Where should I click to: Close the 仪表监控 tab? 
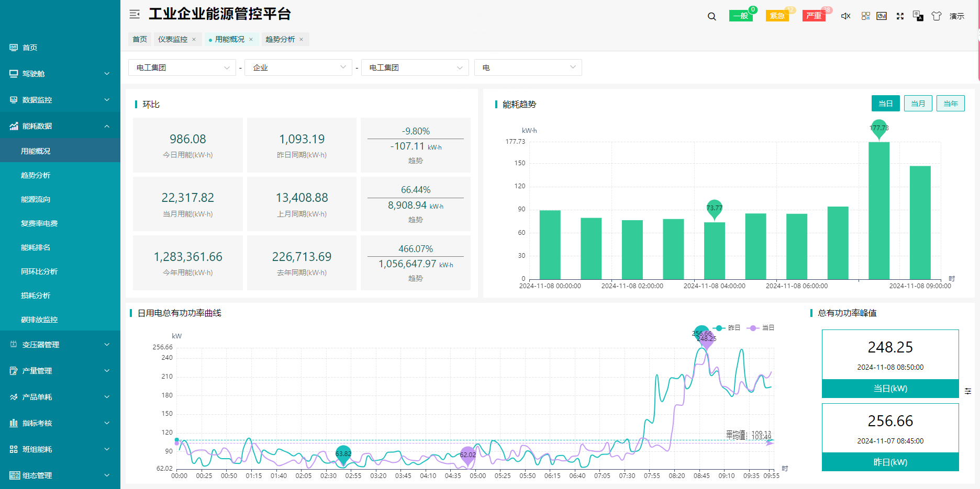pyautogui.click(x=194, y=39)
